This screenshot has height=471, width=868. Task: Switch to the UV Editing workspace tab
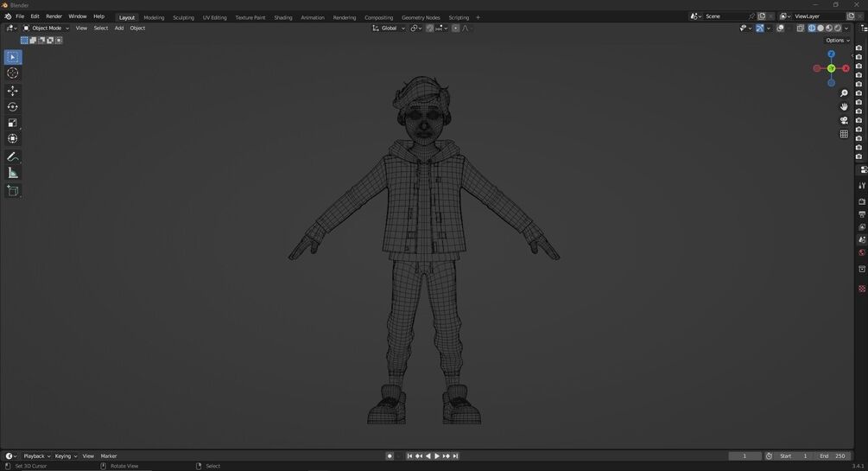pos(215,18)
